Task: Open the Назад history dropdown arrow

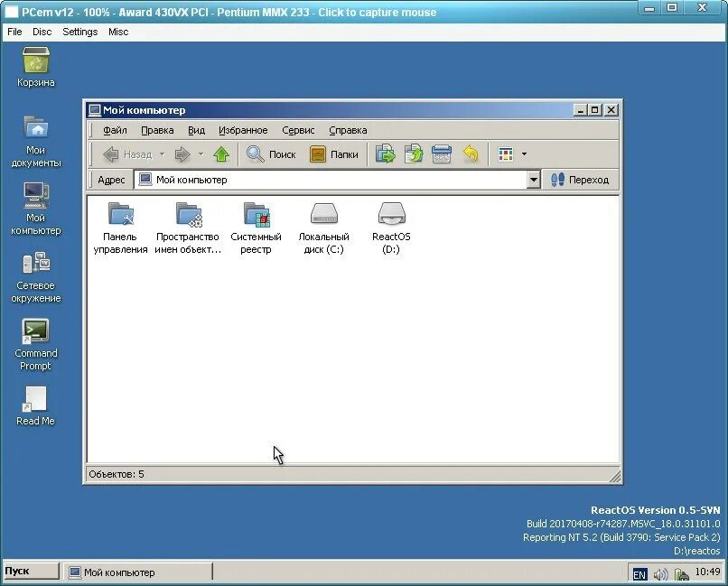Action: pos(162,154)
